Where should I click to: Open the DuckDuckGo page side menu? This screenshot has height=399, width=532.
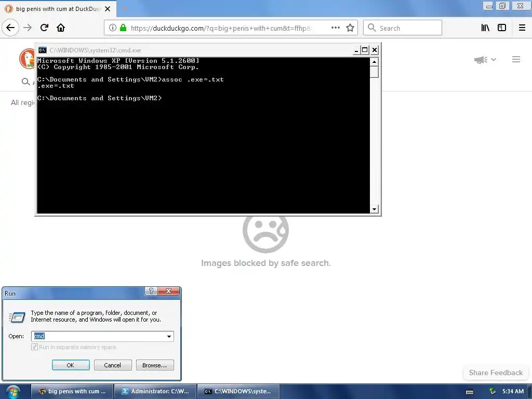(x=516, y=59)
